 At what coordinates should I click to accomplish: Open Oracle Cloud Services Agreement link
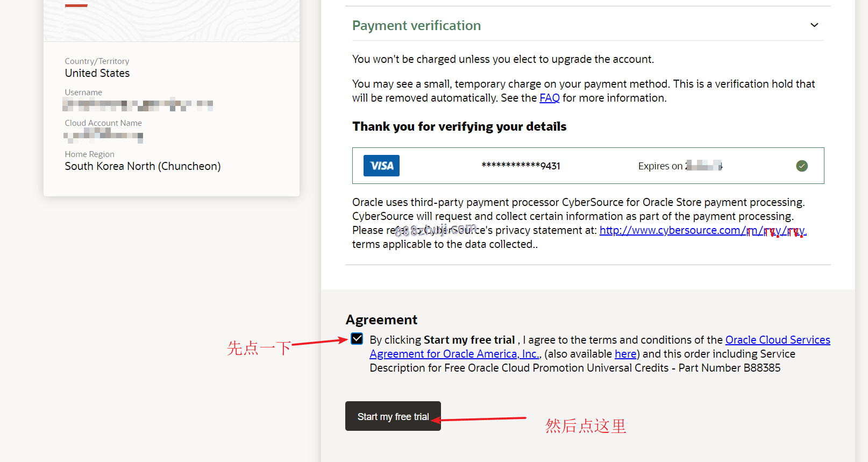point(600,347)
